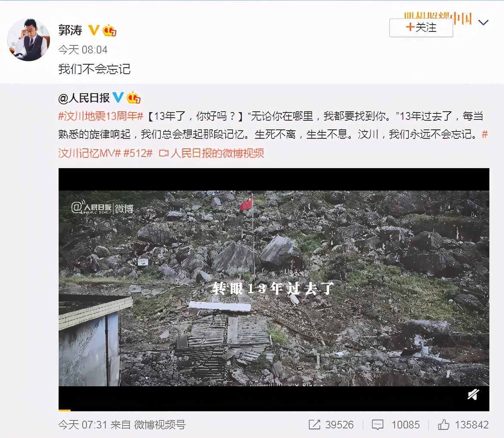Click the gold V verification badge

pyautogui.click(x=94, y=30)
